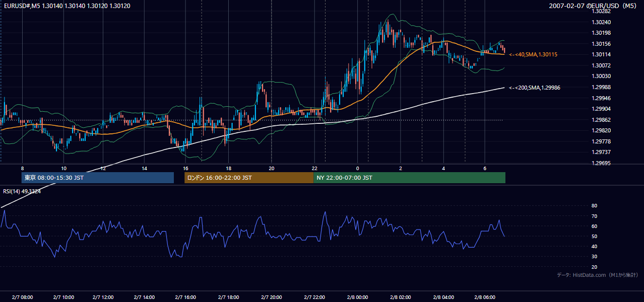Click the 1.29904 price axis label

[601, 109]
